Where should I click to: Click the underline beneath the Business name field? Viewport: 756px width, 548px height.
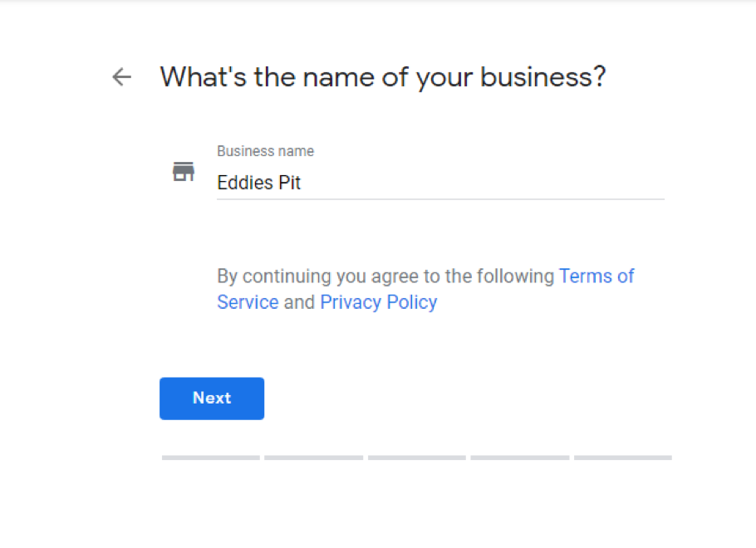coord(440,199)
